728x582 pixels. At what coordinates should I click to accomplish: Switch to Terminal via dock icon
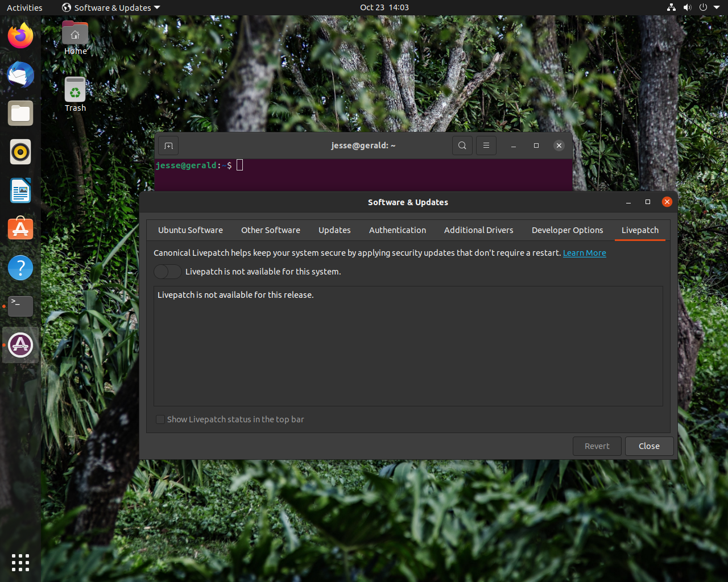20,306
